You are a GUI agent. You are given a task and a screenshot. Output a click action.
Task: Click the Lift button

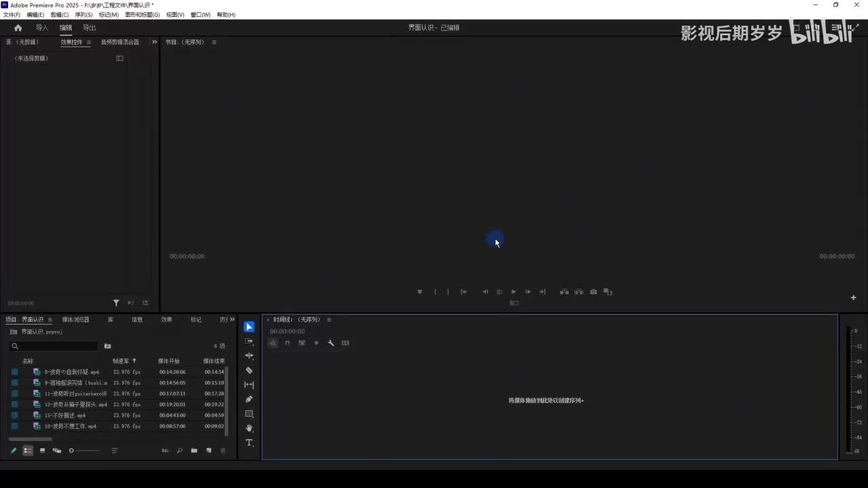564,292
